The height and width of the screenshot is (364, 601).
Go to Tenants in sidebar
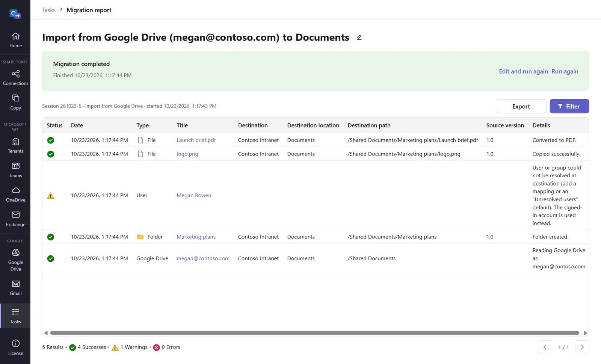pos(15,146)
